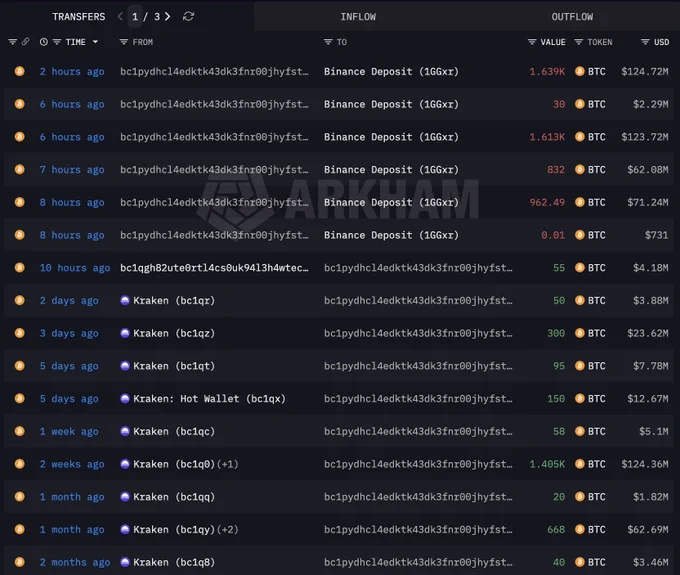
Task: Click the $23.62M USD amount
Action: coord(647,333)
